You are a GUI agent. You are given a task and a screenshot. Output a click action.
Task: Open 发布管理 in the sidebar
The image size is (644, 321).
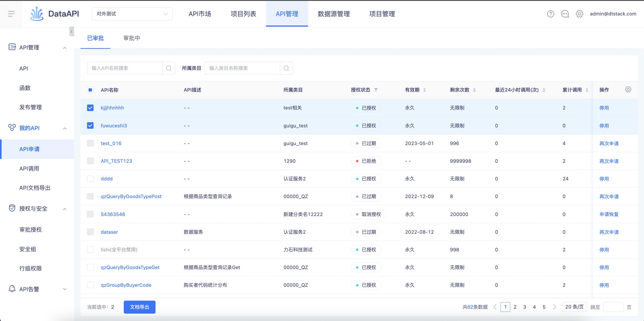tap(30, 107)
